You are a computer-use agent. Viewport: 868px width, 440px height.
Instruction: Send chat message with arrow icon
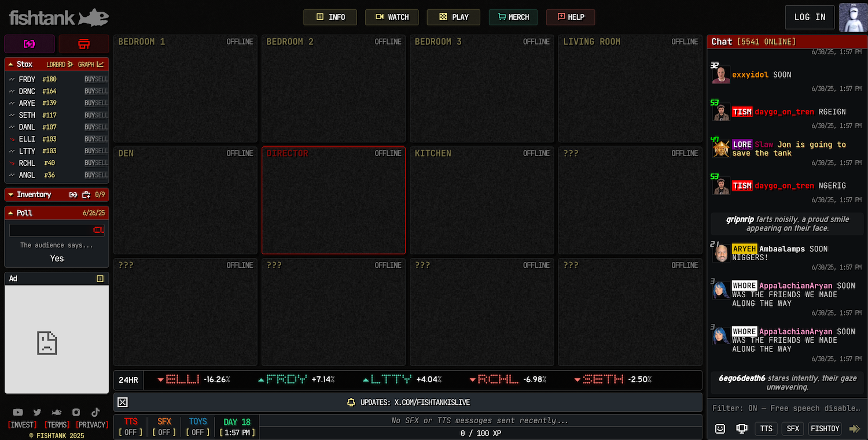[854, 428]
